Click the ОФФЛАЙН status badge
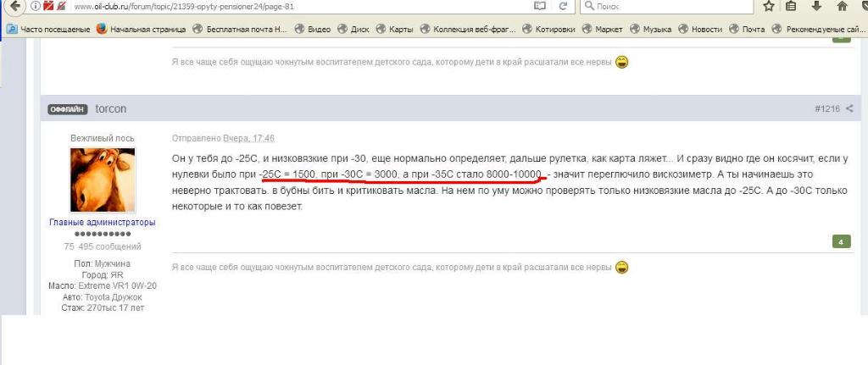 coord(68,109)
